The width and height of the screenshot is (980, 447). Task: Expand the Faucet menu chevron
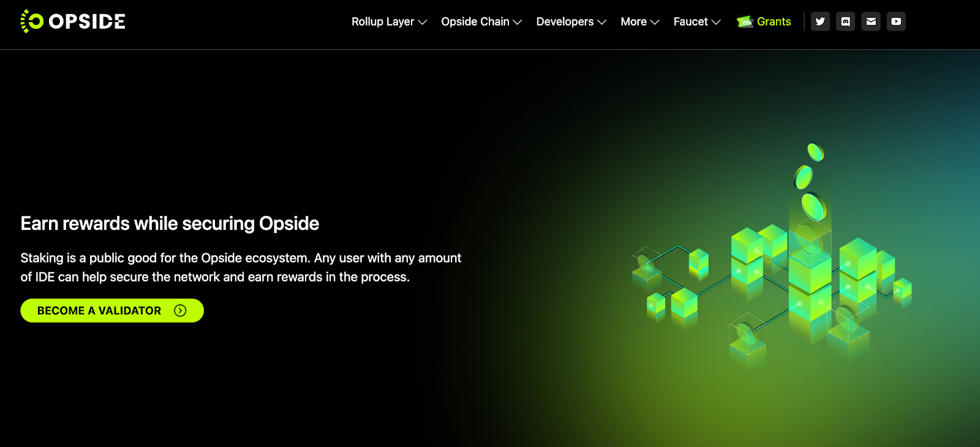(716, 22)
